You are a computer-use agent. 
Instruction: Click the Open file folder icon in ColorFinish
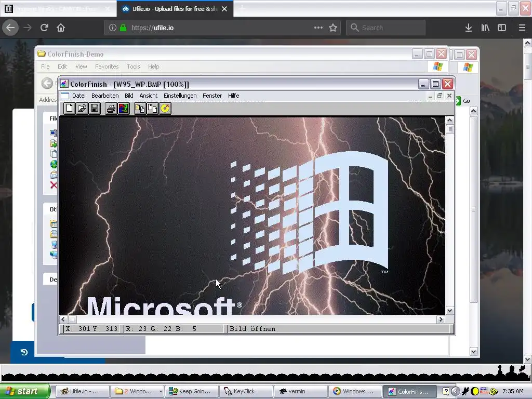pyautogui.click(x=82, y=109)
